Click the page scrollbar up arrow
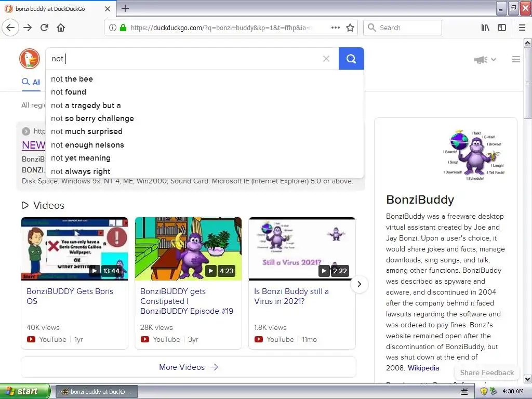This screenshot has width=532, height=399. point(527,43)
